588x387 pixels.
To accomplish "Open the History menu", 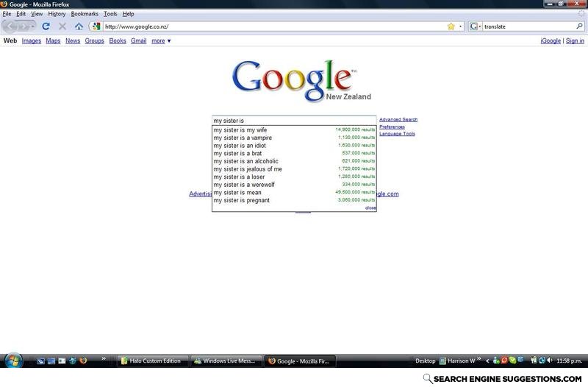I will pyautogui.click(x=57, y=14).
